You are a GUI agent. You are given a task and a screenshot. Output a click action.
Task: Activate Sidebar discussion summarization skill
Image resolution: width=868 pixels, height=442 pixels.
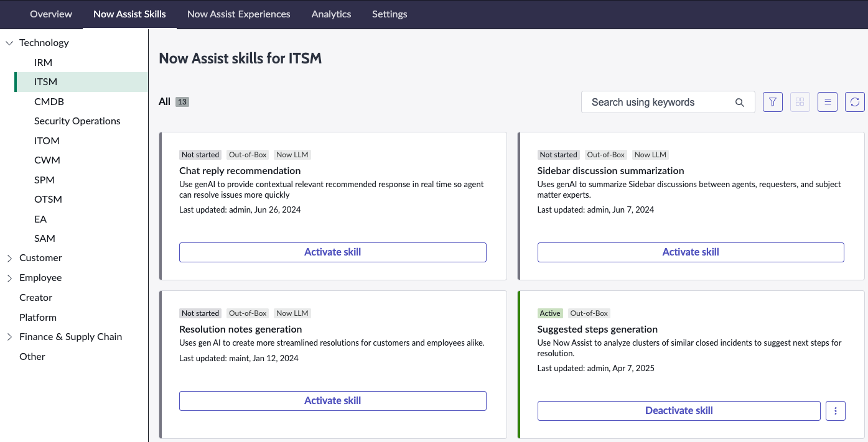coord(691,252)
